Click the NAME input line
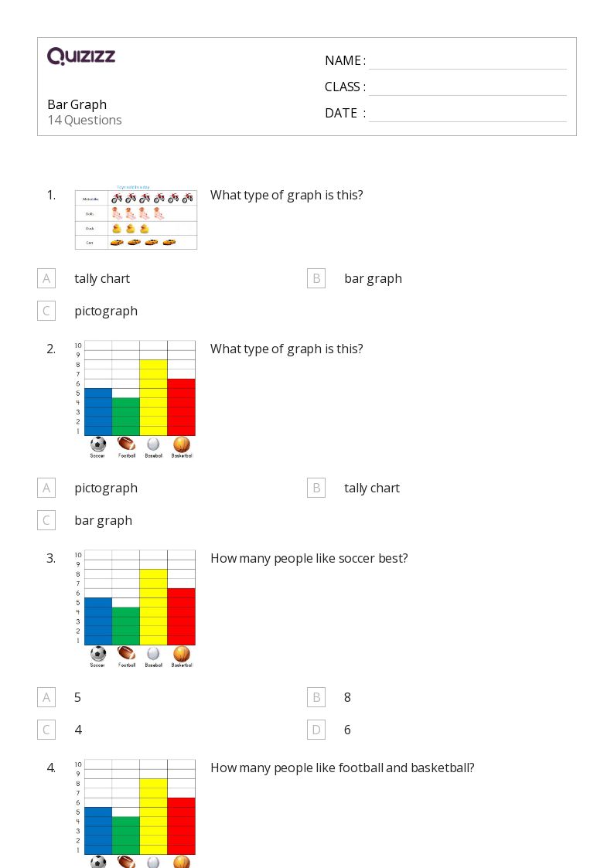The image size is (614, 868). (x=467, y=61)
